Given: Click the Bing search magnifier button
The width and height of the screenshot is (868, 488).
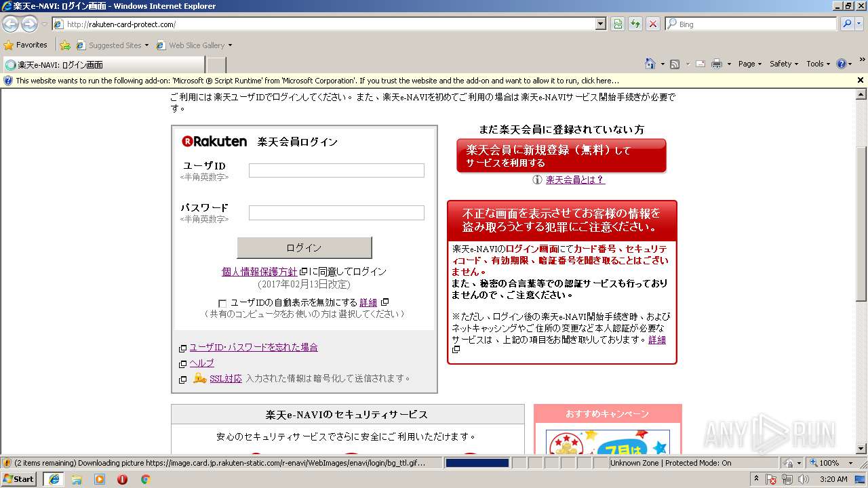Looking at the screenshot, I should (846, 24).
